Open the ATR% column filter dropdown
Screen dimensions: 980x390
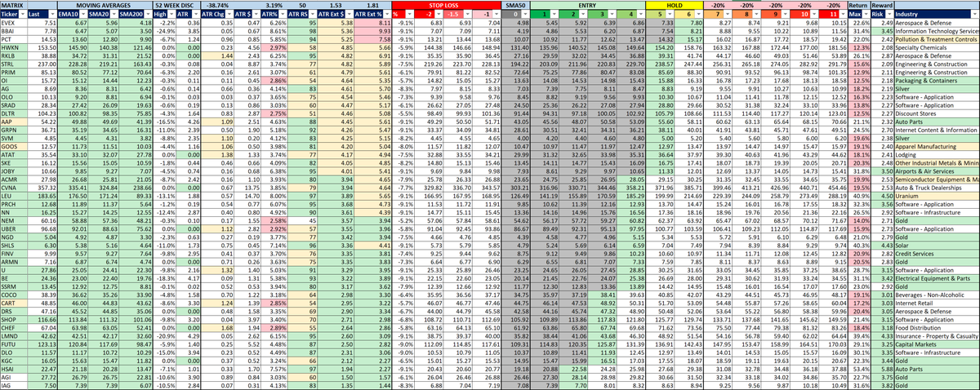tap(283, 15)
